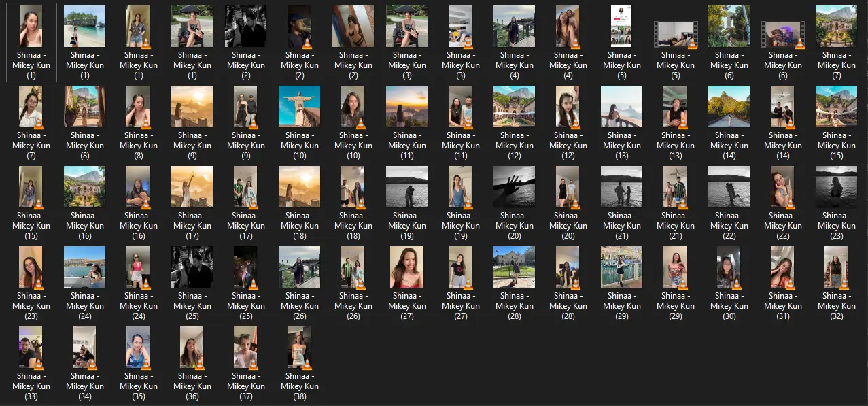Select the VLC video file Shinaa - Mikey Kun (14)
The image size is (868, 406).
783,107
